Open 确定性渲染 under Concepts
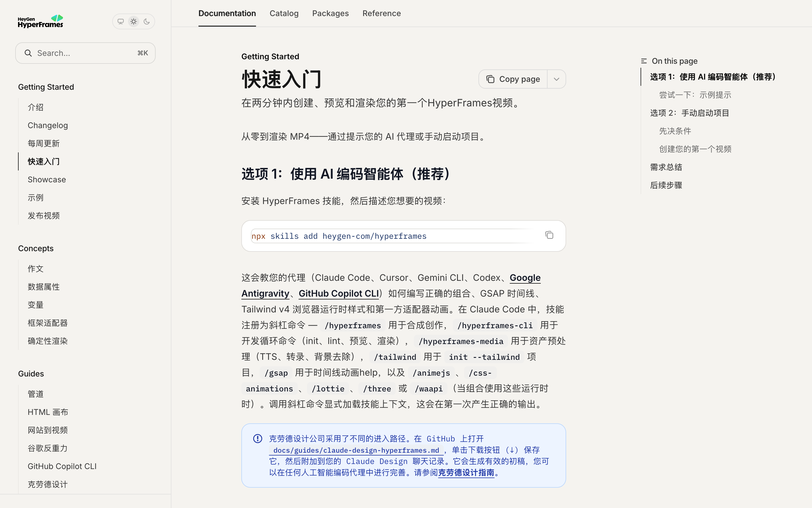The height and width of the screenshot is (508, 812). click(48, 341)
